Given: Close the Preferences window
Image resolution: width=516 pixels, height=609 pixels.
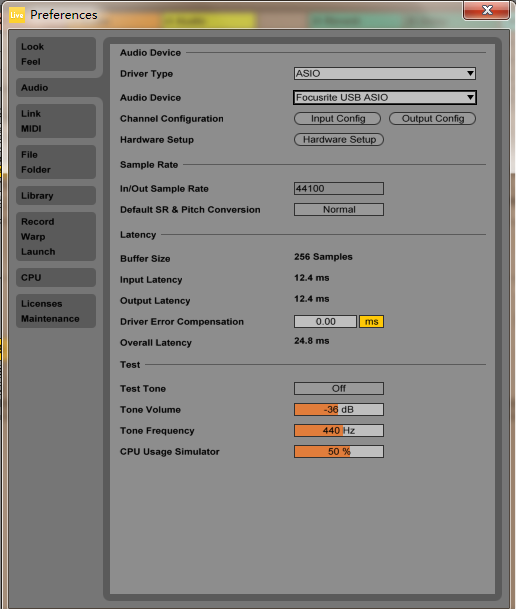Looking at the screenshot, I should tap(486, 10).
